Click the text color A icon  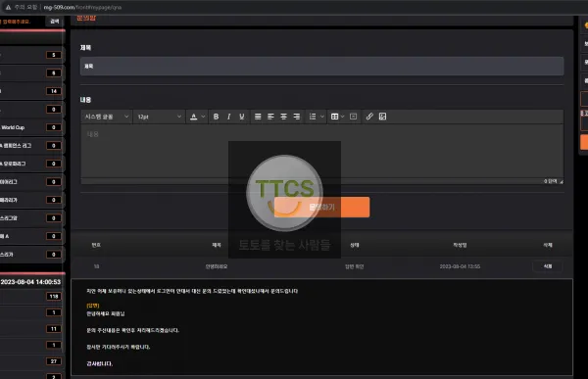[193, 117]
